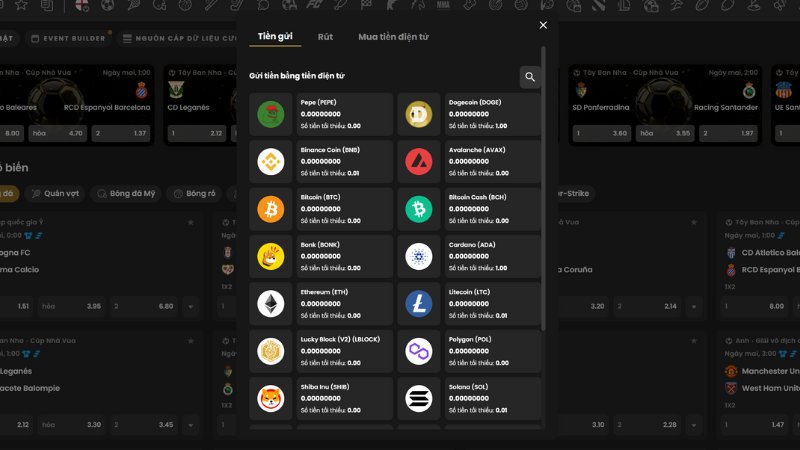
Task: Bet on hòa draw odds 4.70
Action: tap(57, 134)
